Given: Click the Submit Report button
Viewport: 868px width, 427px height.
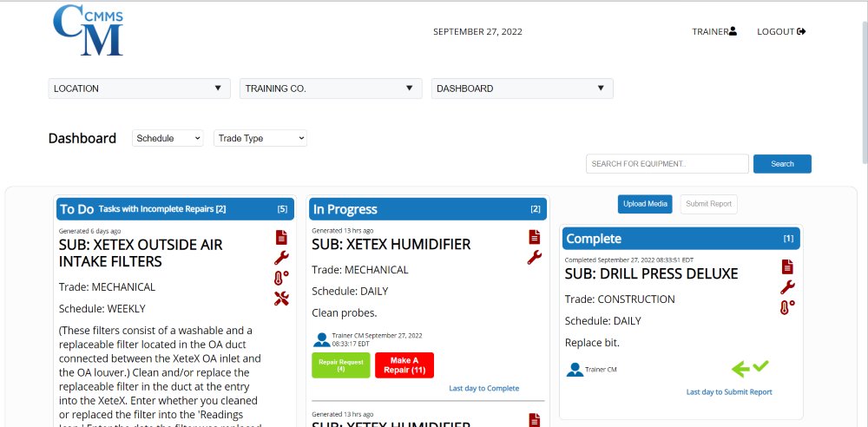Looking at the screenshot, I should 708,204.
